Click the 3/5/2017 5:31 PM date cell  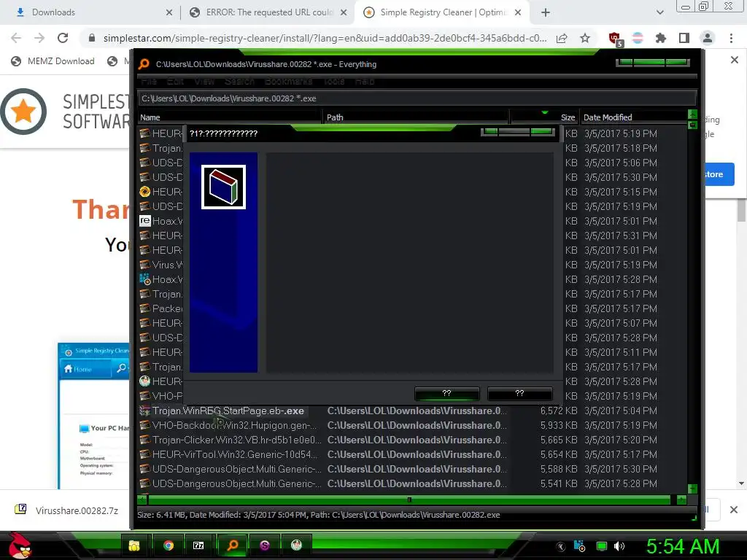click(621, 236)
